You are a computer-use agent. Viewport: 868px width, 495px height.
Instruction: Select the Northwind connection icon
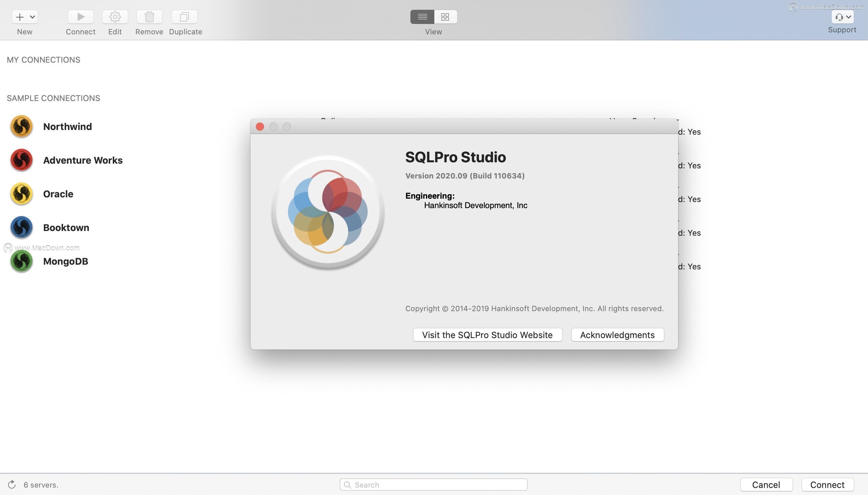[x=22, y=127]
